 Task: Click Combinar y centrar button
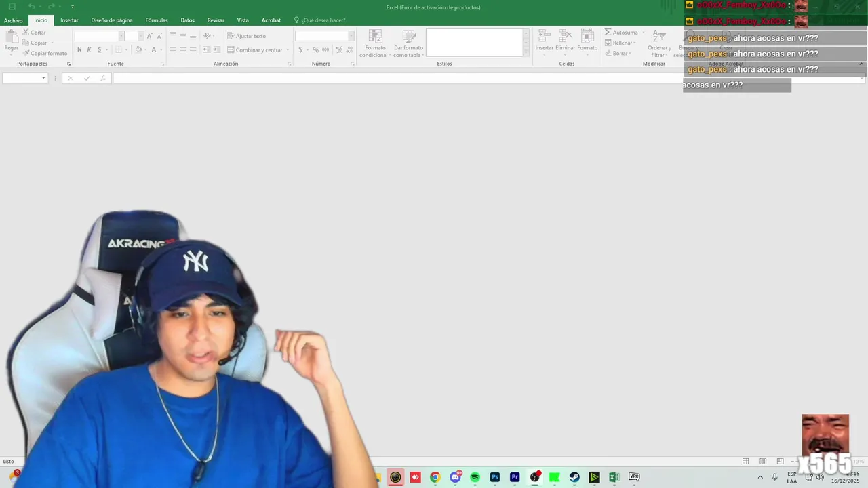[255, 49]
